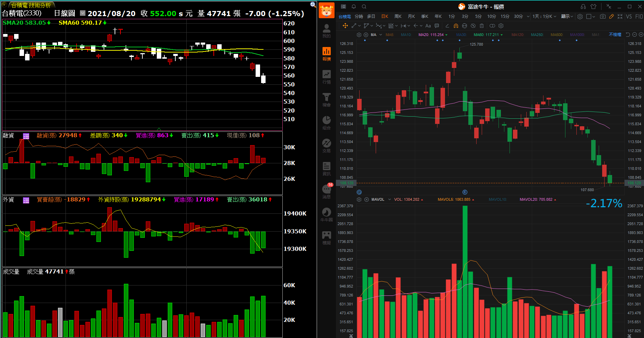Switch to 分時 intraday chart tab
644x338 pixels.
[359, 16]
